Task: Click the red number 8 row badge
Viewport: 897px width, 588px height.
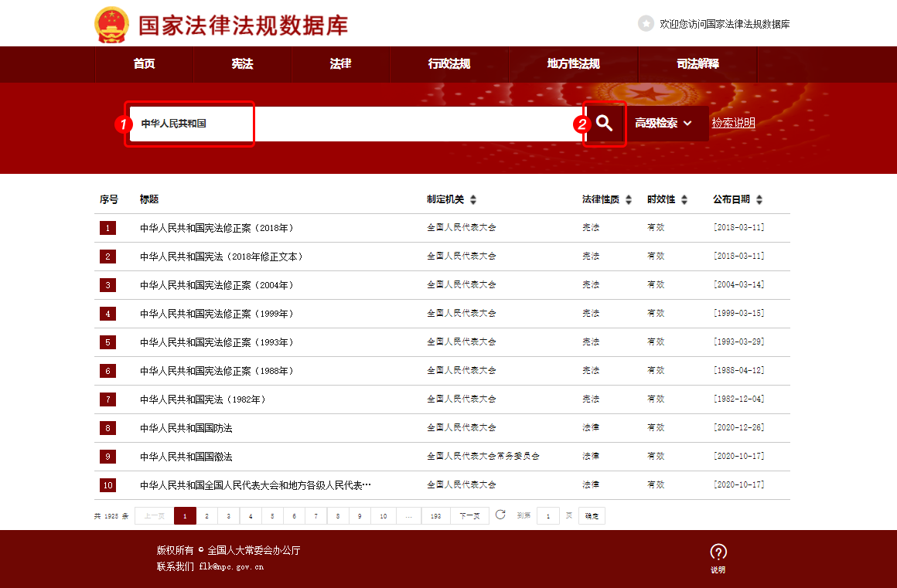Action: coord(107,428)
